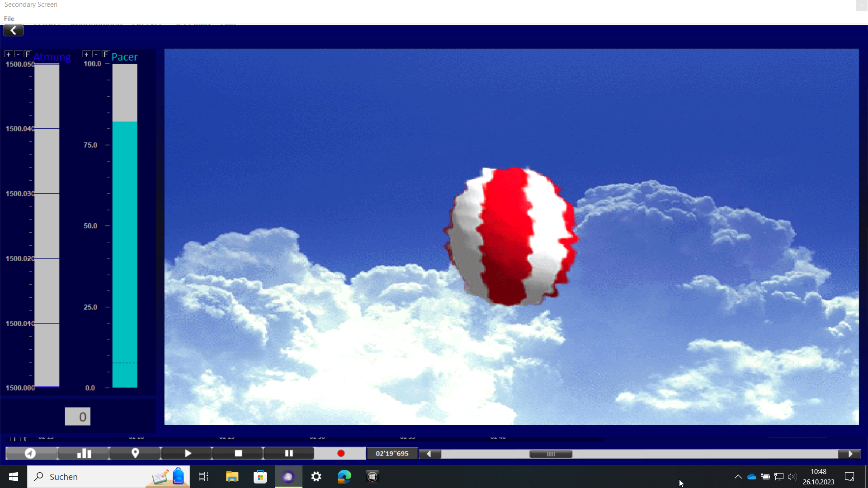Click the counter field showing 0
The height and width of the screenshot is (488, 868).
[x=78, y=417]
